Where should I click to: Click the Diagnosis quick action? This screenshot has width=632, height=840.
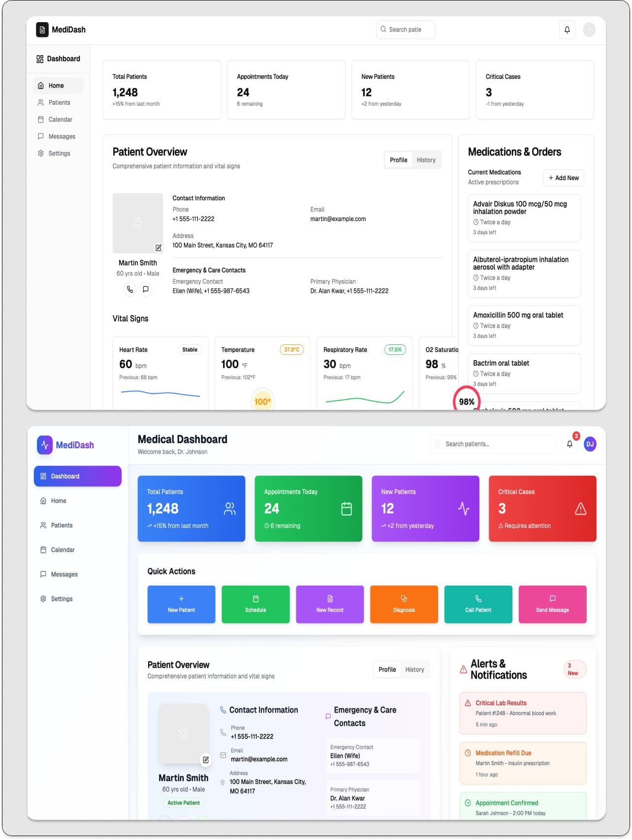coord(404,604)
